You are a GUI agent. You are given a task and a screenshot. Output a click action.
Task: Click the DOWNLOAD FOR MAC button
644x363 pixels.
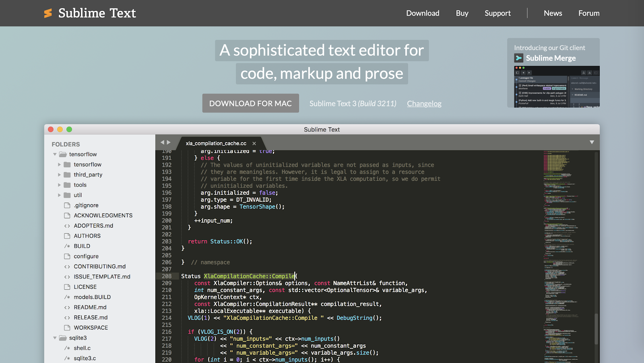[x=250, y=103]
